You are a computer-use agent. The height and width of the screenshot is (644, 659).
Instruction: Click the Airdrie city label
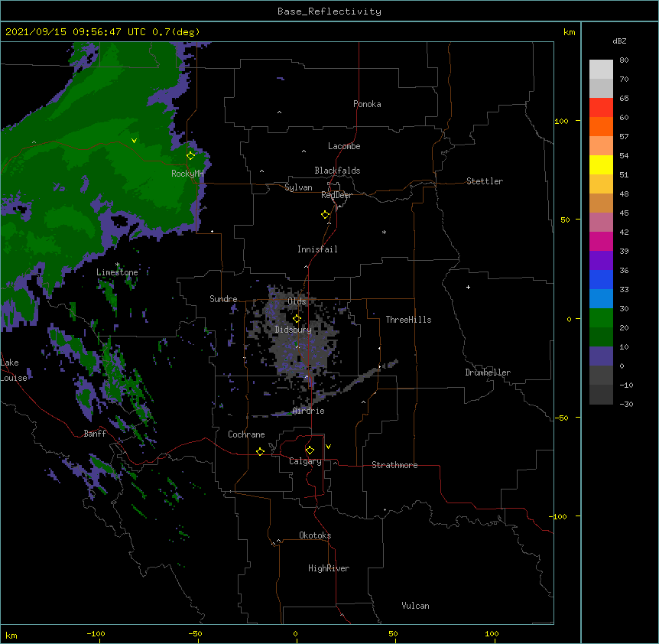tap(309, 411)
